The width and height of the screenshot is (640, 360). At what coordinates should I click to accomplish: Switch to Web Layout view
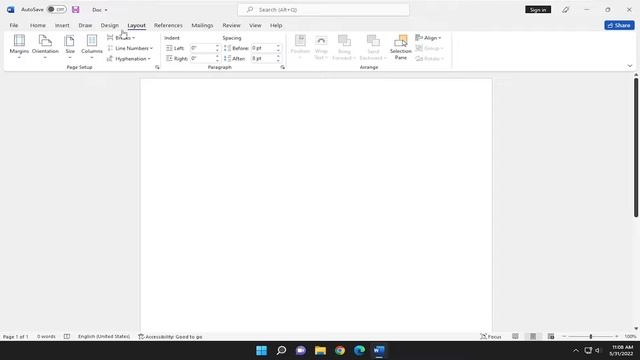tap(551, 336)
